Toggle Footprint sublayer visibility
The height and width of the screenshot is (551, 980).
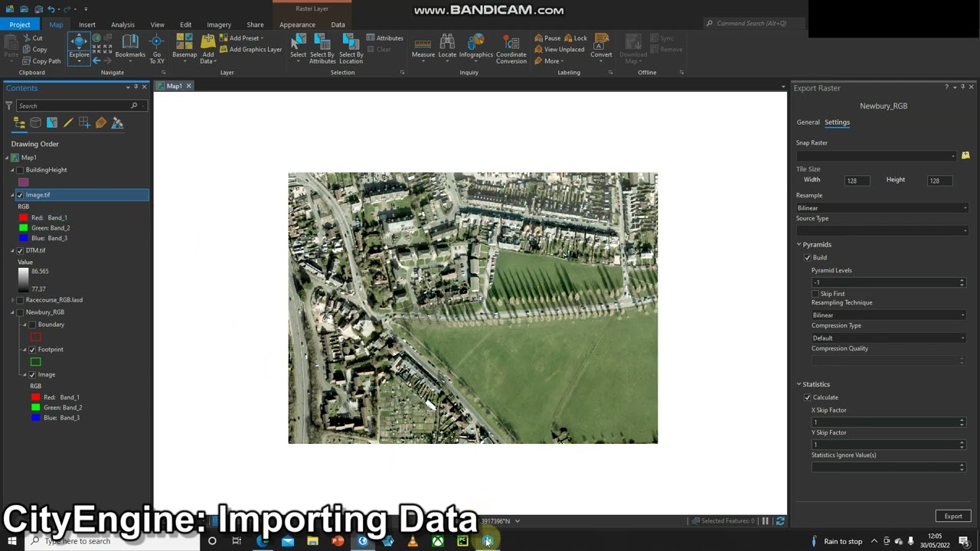click(32, 350)
